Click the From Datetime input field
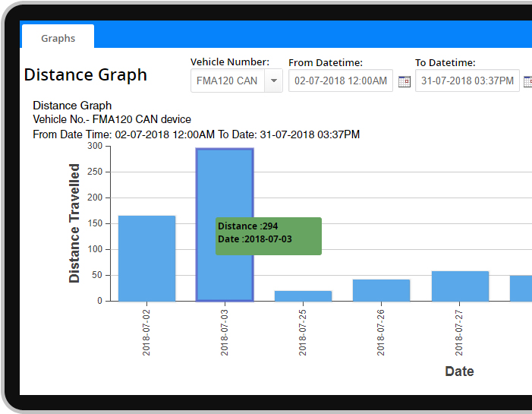 (340, 81)
